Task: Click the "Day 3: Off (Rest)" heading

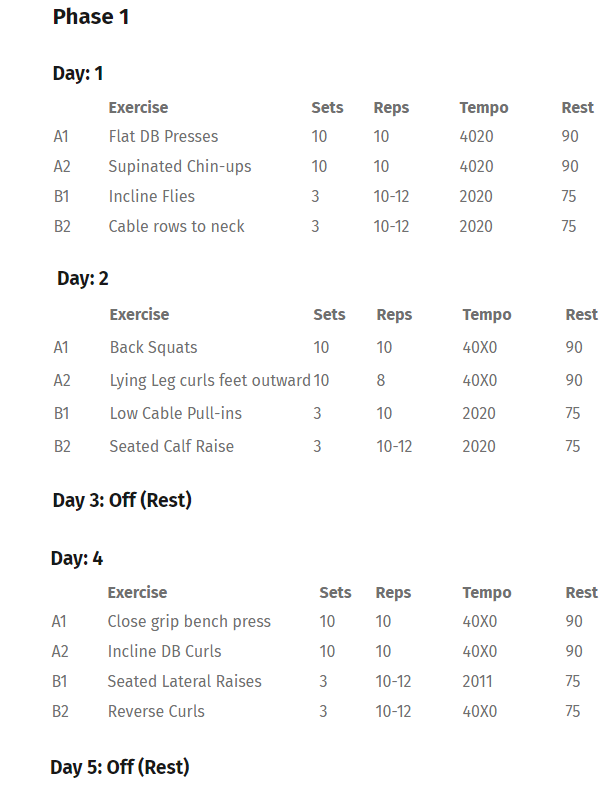Action: pos(122,500)
